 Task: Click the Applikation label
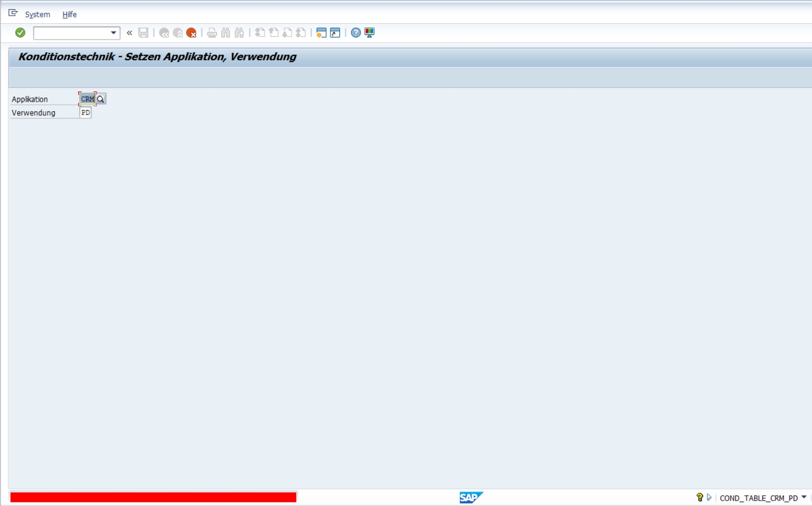click(30, 99)
